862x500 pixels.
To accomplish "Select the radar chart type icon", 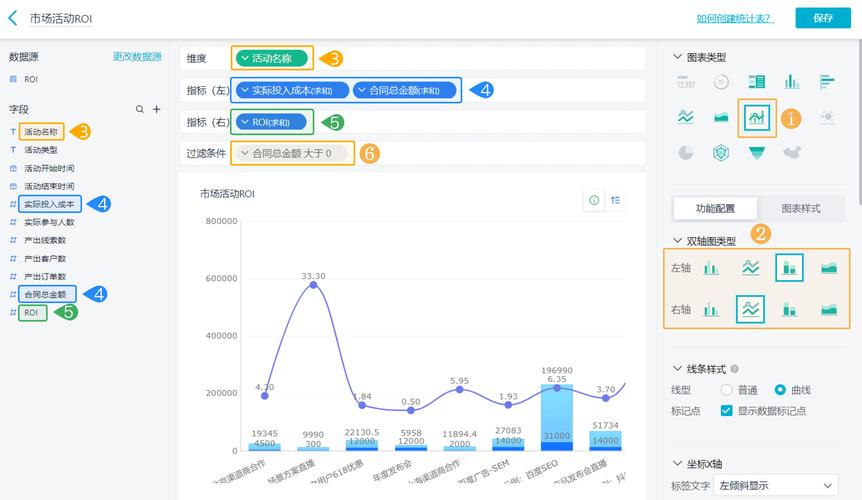I will (721, 152).
